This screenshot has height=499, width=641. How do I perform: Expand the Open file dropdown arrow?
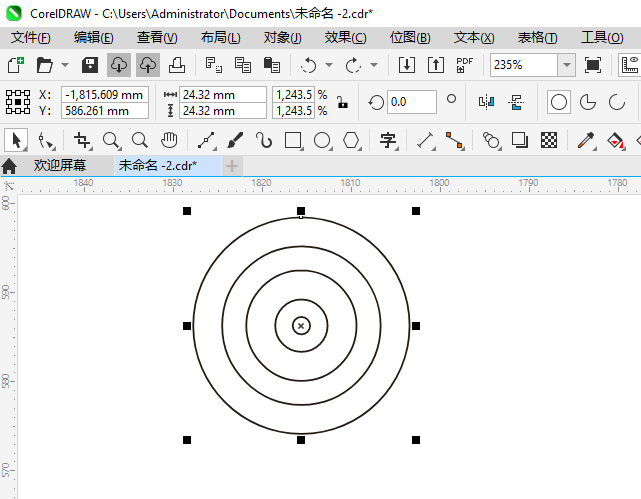pos(63,65)
